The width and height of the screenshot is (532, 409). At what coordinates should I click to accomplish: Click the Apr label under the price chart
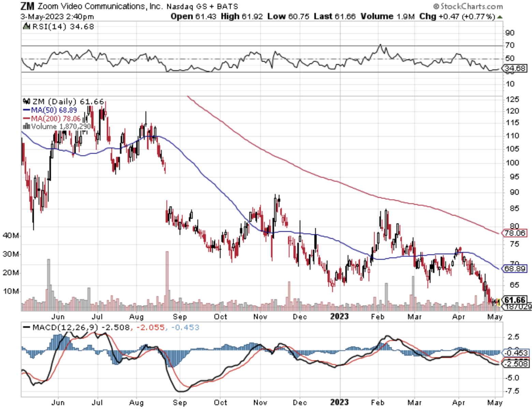click(458, 316)
